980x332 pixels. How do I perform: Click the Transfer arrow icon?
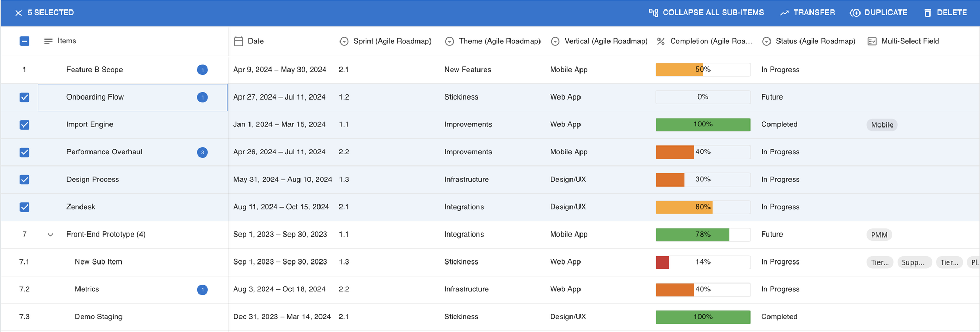784,13
